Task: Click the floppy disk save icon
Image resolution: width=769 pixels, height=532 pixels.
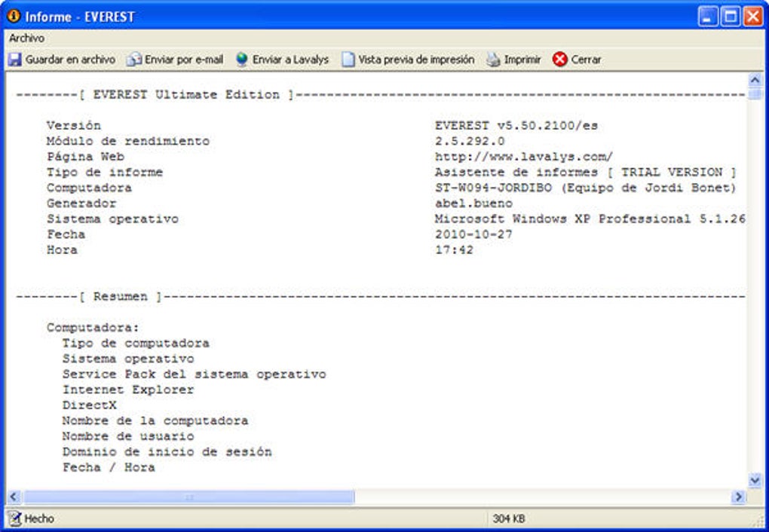Action: pos(15,60)
